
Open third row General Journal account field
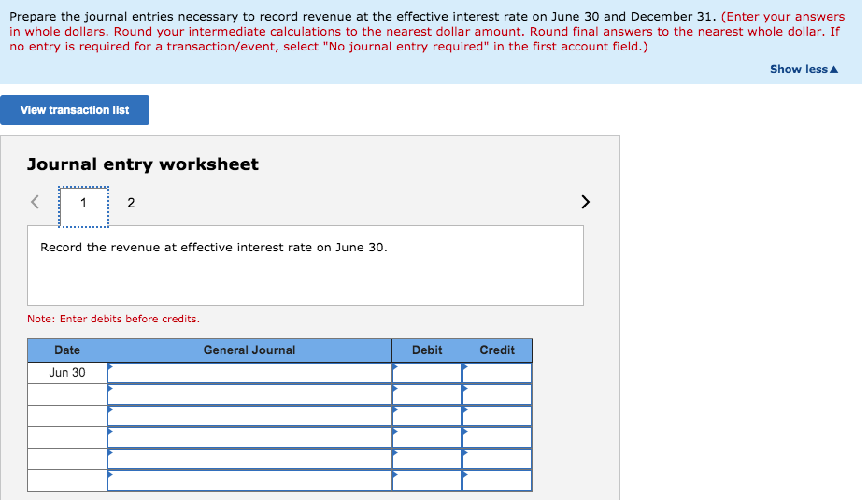249,416
